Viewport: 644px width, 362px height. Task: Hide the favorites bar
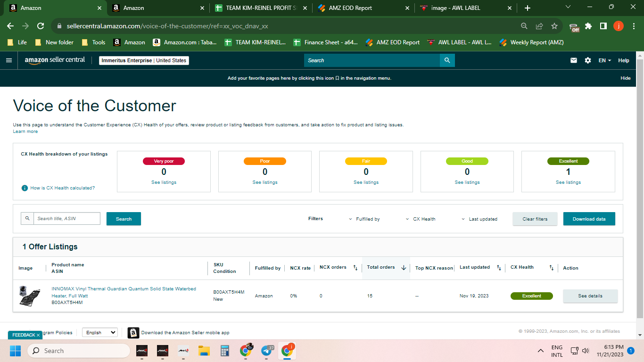[x=625, y=78]
